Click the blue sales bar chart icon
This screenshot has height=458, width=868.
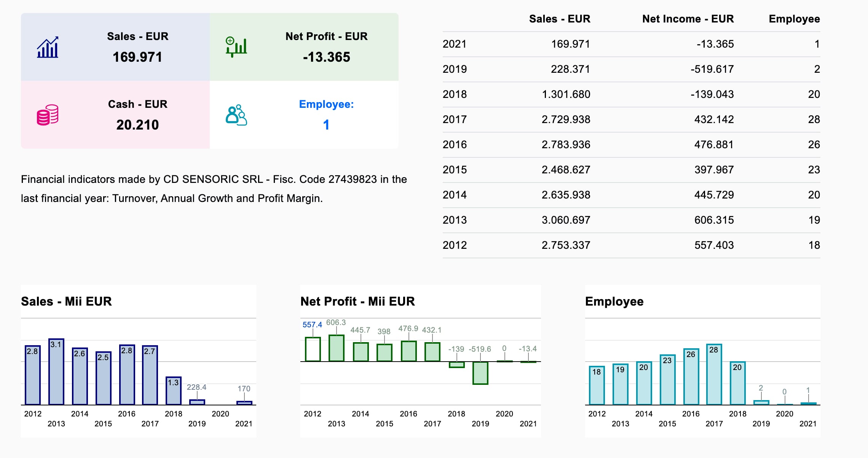[48, 47]
